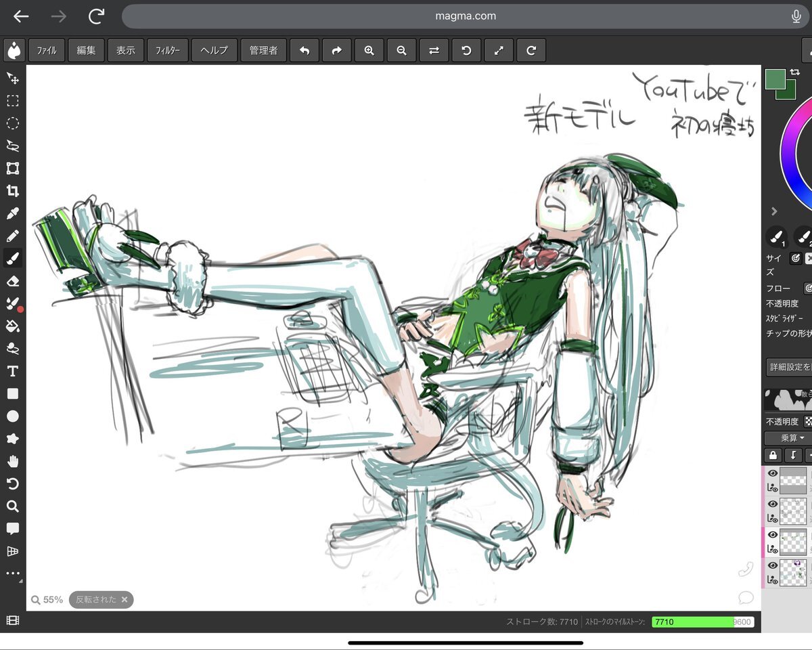Open the ファイル menu
This screenshot has height=650, width=812.
click(47, 50)
